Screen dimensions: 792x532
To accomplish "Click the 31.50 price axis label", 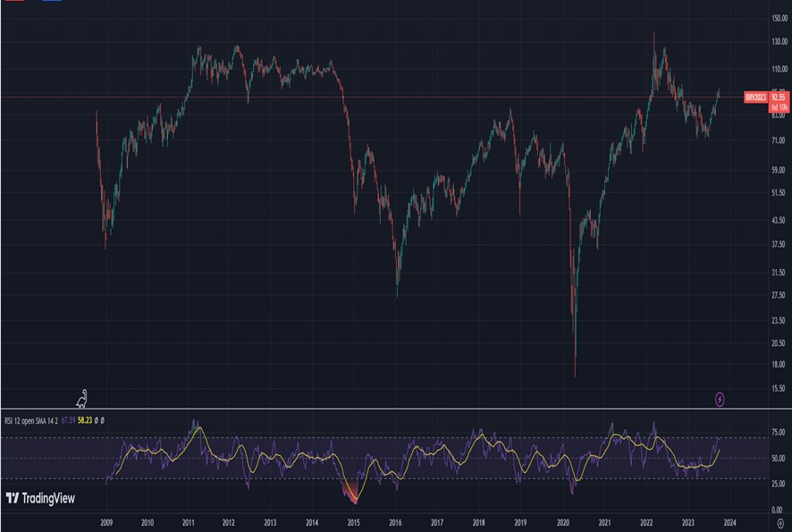I will (x=779, y=273).
